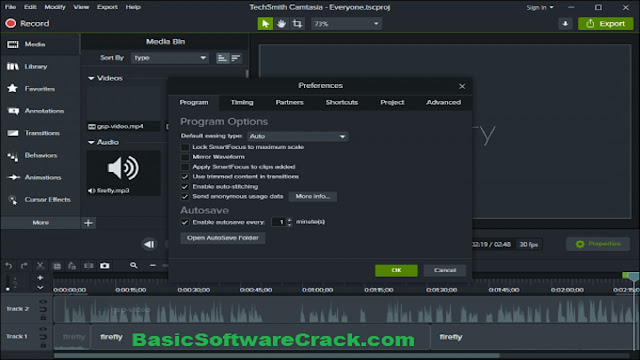Open the Default easing type dropdown
Viewport: 640px width, 360px height.
298,136
